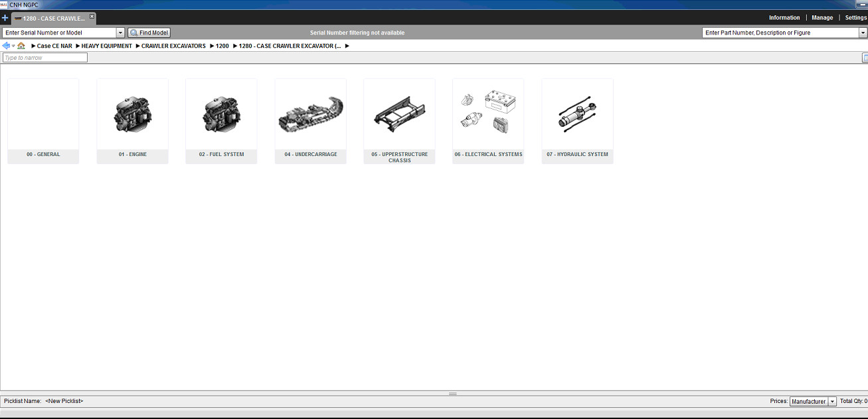Navigate to CRAWLER EXCAVATORS breadcrumb
The image size is (868, 419).
click(x=173, y=46)
